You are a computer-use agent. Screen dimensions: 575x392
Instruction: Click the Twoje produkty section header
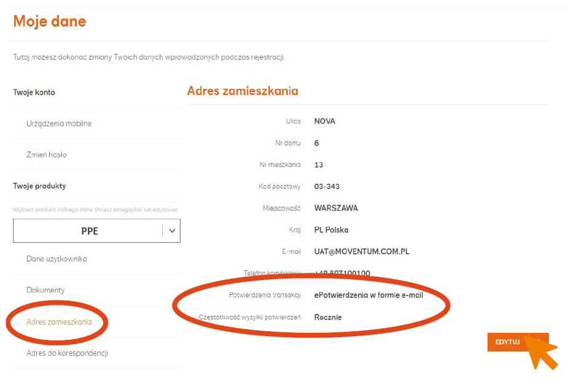pos(39,186)
